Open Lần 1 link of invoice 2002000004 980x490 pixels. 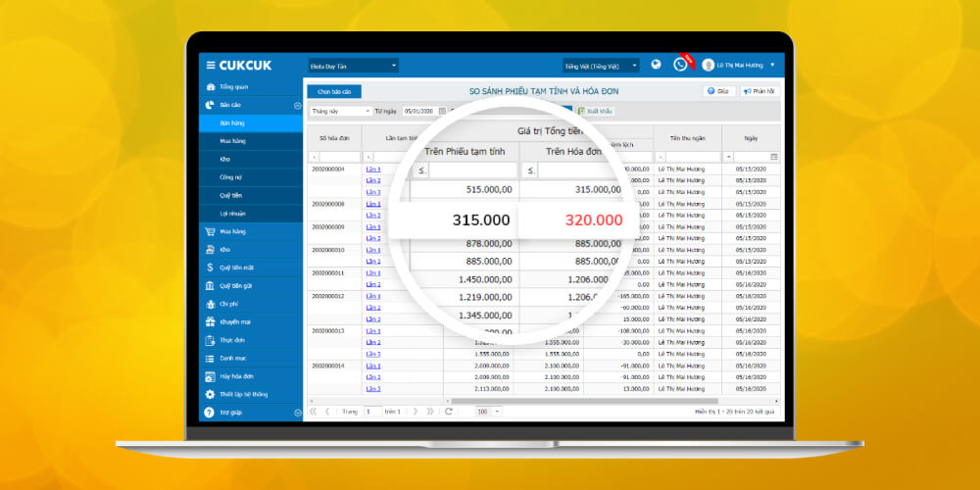pos(373,170)
